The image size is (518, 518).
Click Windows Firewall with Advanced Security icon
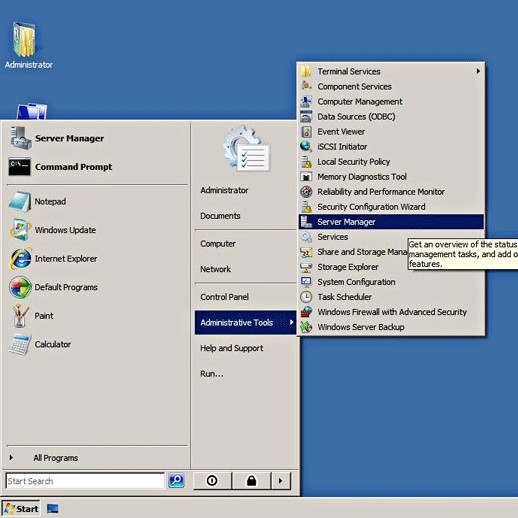click(306, 312)
